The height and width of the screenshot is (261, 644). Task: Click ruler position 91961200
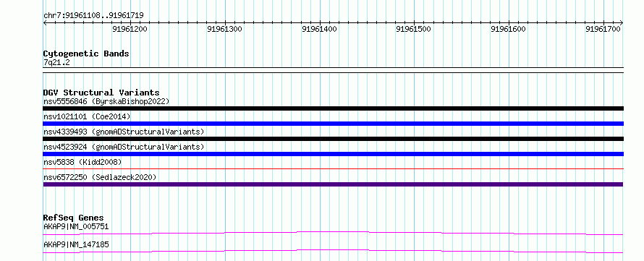coord(130,29)
